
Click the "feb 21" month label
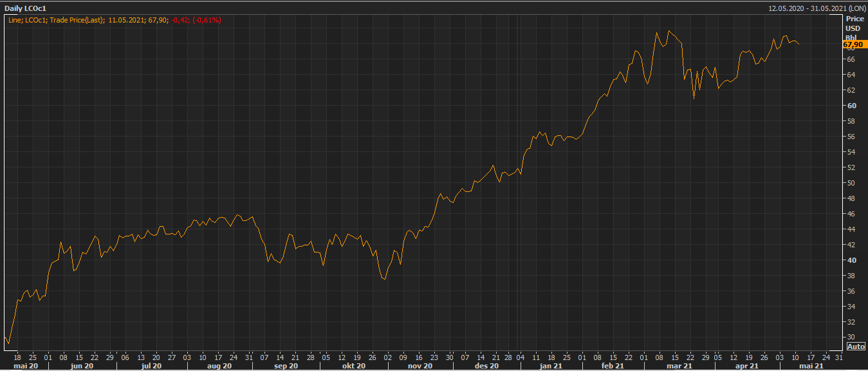(x=613, y=366)
